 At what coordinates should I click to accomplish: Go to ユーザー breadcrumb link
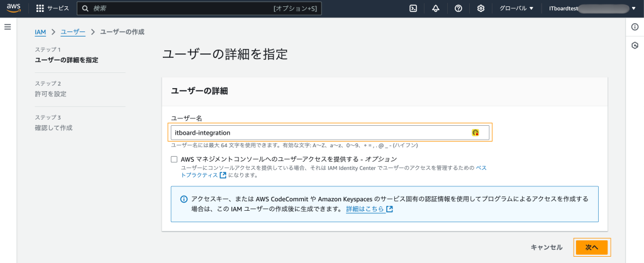[x=72, y=31]
